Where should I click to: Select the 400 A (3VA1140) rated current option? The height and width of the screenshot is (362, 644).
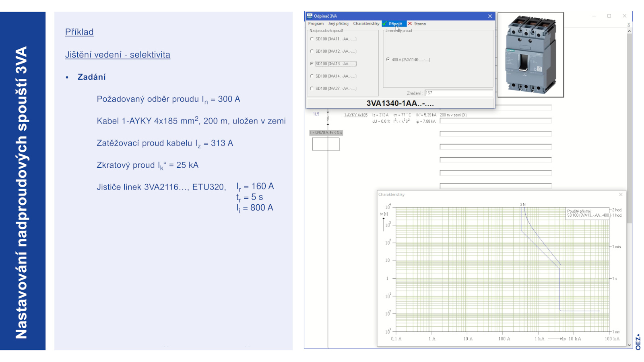tap(408, 60)
